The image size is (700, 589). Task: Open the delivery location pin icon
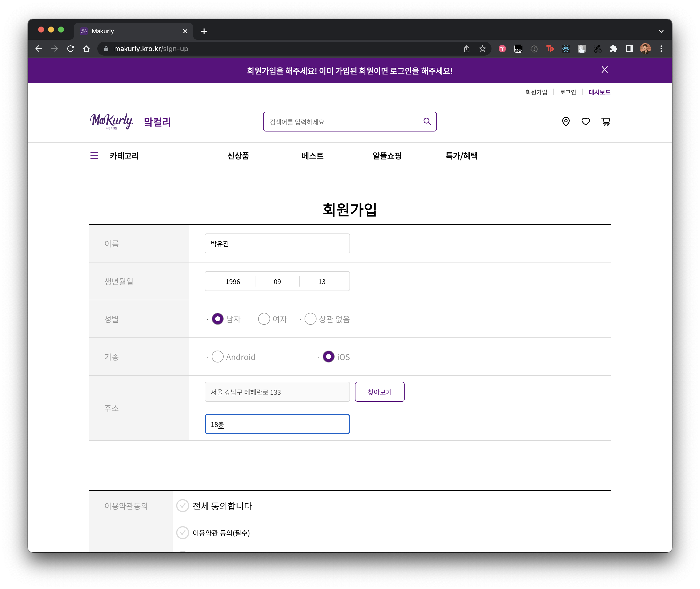click(566, 122)
